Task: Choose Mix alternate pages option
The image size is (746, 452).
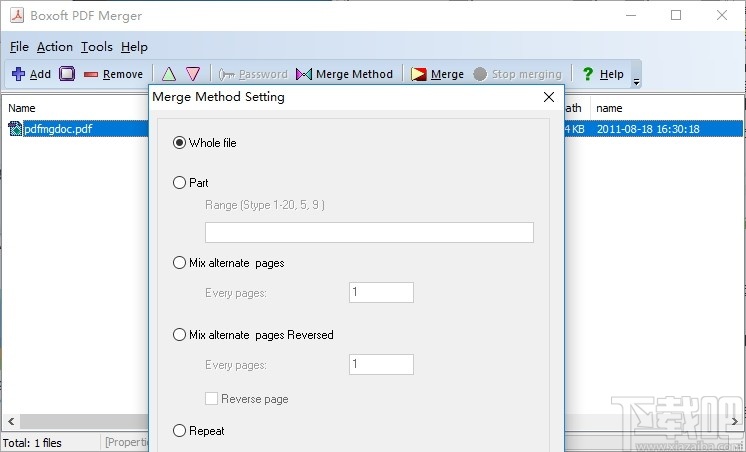Action: point(179,263)
